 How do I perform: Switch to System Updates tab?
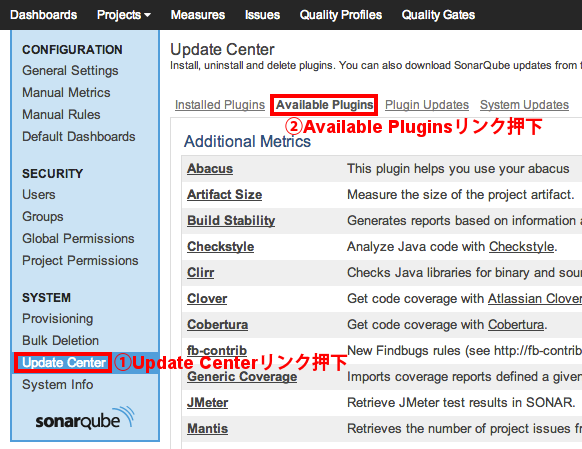click(524, 105)
